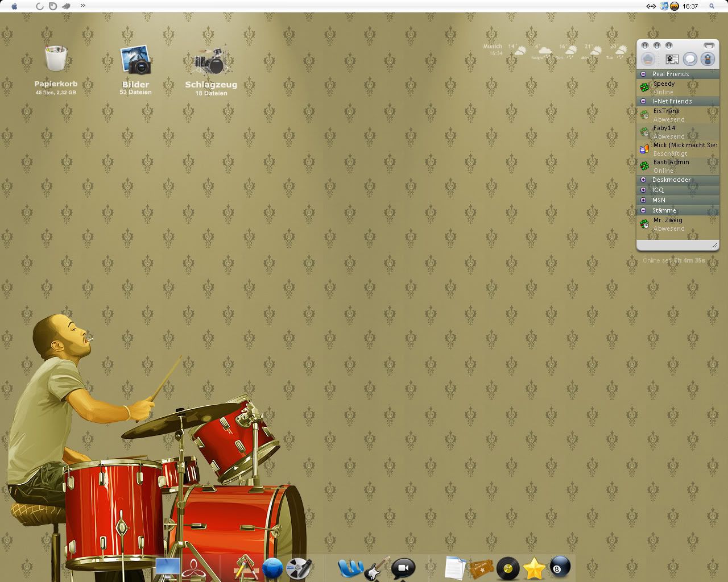Viewport: 728px width, 582px height.
Task: Open the tape reel microphone icon in dock
Action: coord(299,568)
